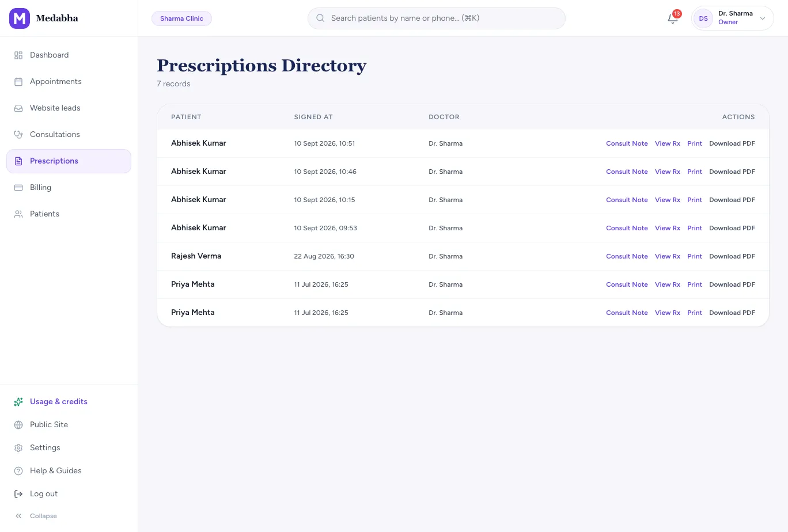Click the Collapse double-chevron icon
788x532 pixels.
click(x=18, y=516)
